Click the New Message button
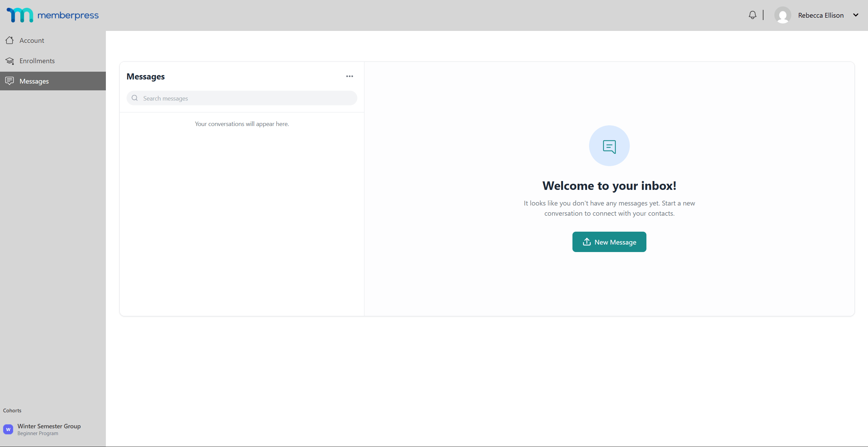Image resolution: width=868 pixels, height=447 pixels. coord(609,242)
